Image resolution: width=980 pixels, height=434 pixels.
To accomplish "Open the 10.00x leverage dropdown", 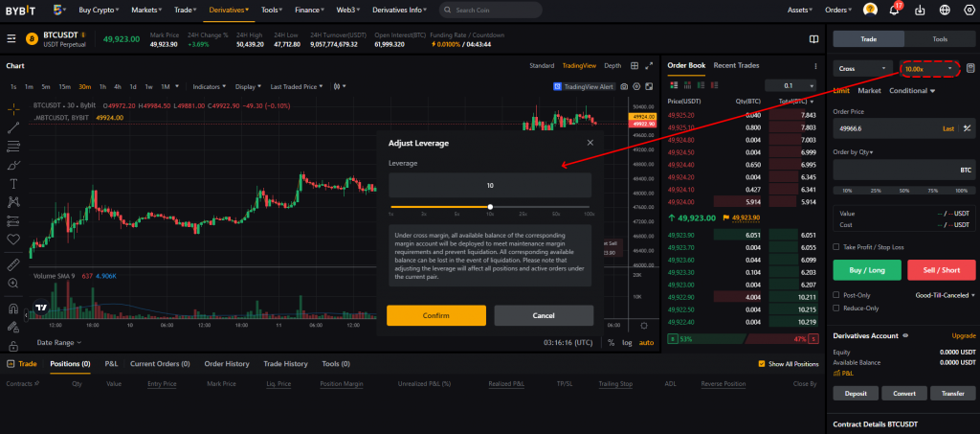I will (929, 68).
